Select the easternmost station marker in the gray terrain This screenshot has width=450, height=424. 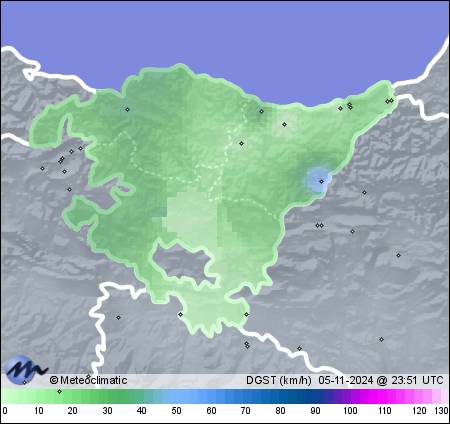(x=398, y=255)
